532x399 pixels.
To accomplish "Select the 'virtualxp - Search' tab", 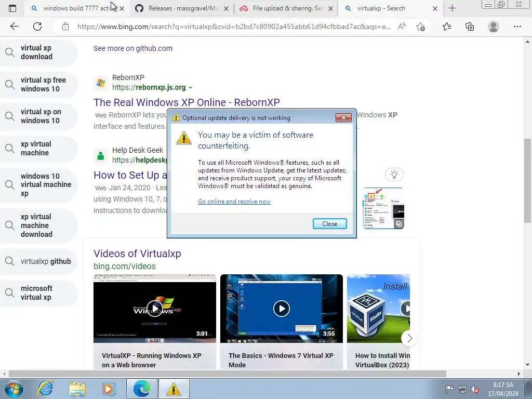I will click(x=390, y=8).
